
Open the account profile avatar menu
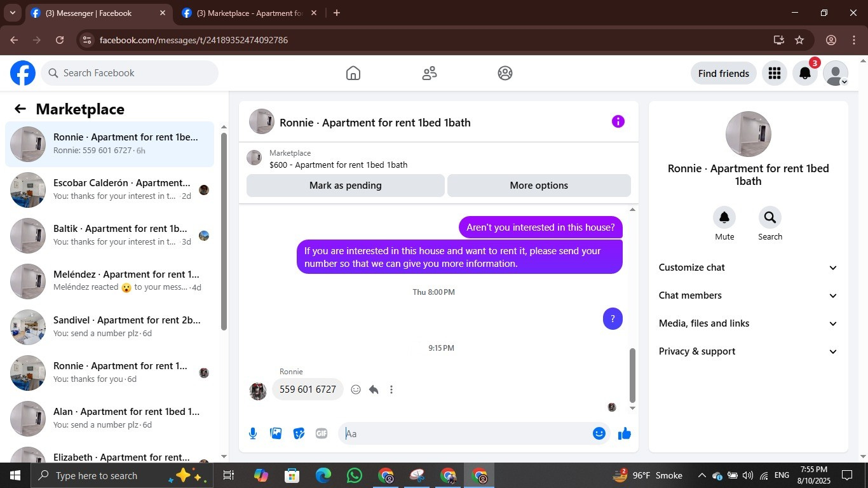click(x=836, y=73)
